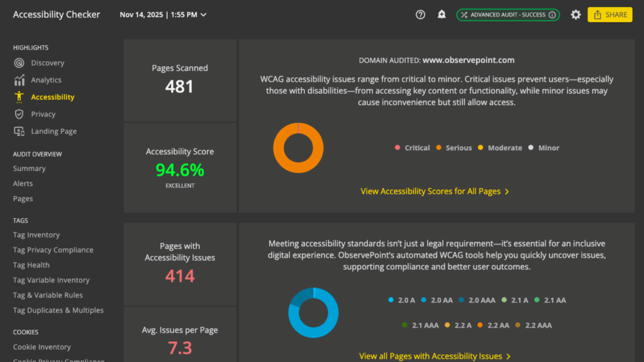
Task: Open the Analytics highlights section
Action: 19,80
